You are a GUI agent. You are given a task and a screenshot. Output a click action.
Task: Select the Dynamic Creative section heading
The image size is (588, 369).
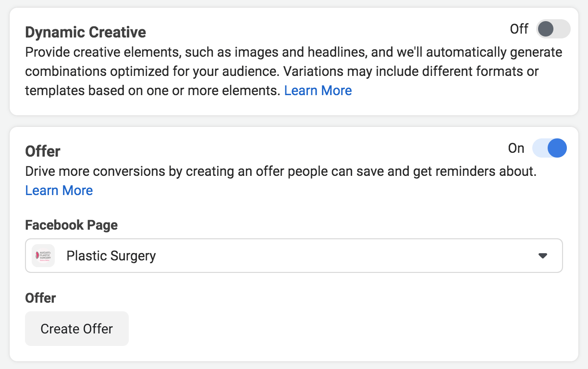click(x=85, y=32)
